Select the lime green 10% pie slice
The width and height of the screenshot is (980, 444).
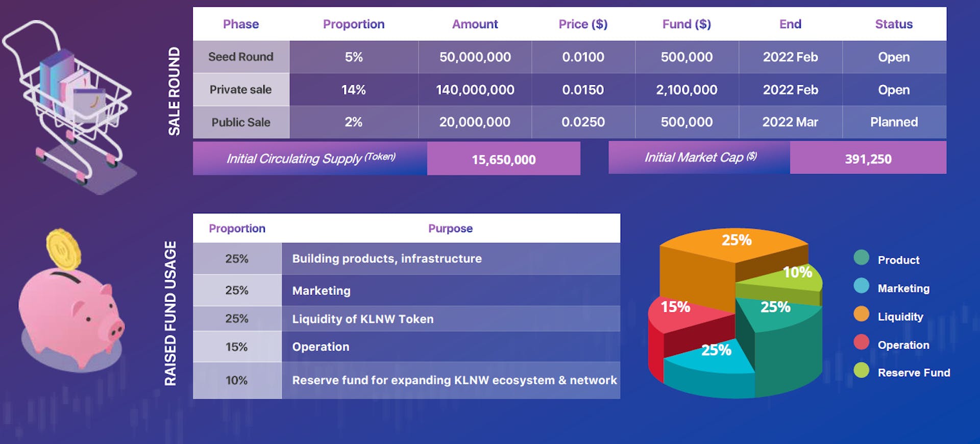point(794,278)
